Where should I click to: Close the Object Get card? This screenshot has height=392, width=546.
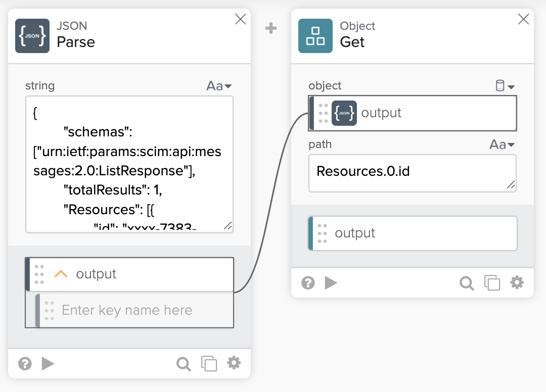tap(524, 19)
